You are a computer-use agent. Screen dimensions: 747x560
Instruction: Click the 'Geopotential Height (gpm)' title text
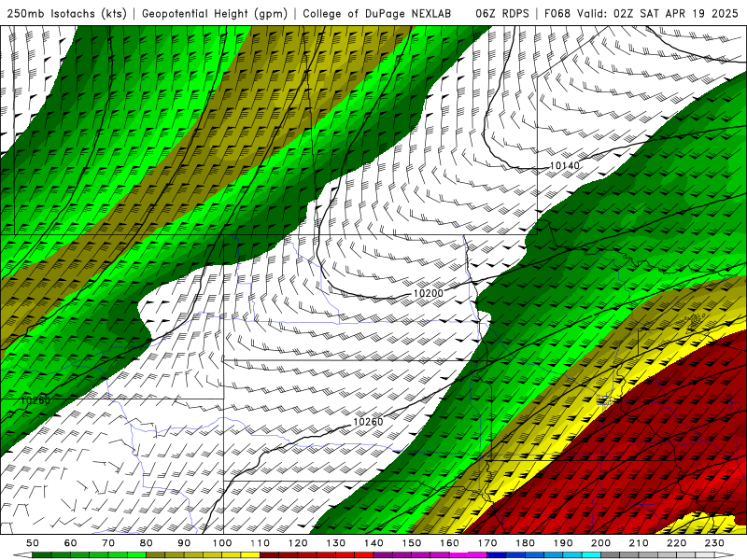click(215, 14)
